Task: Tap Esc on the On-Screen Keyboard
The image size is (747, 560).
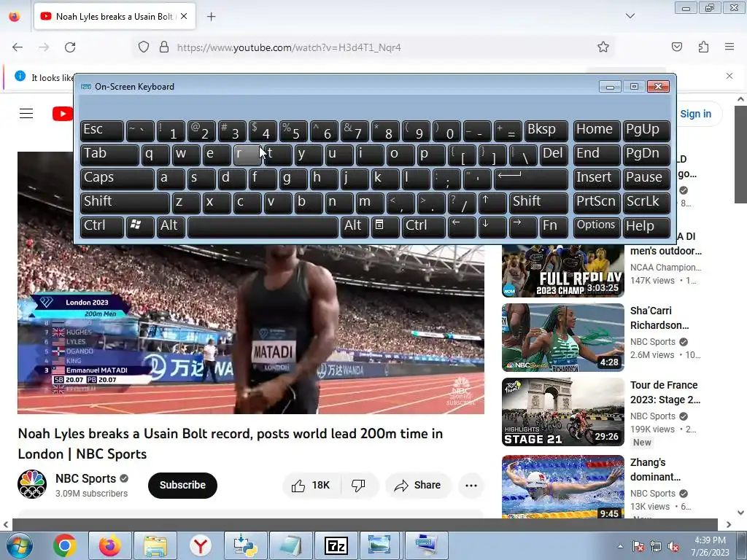Action: click(x=102, y=131)
